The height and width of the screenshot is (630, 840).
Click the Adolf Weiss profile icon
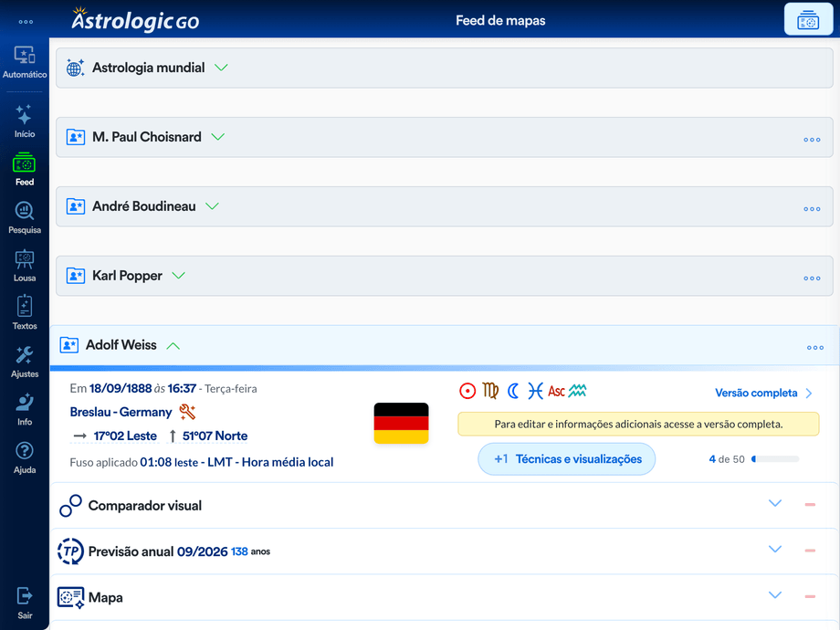[69, 344]
